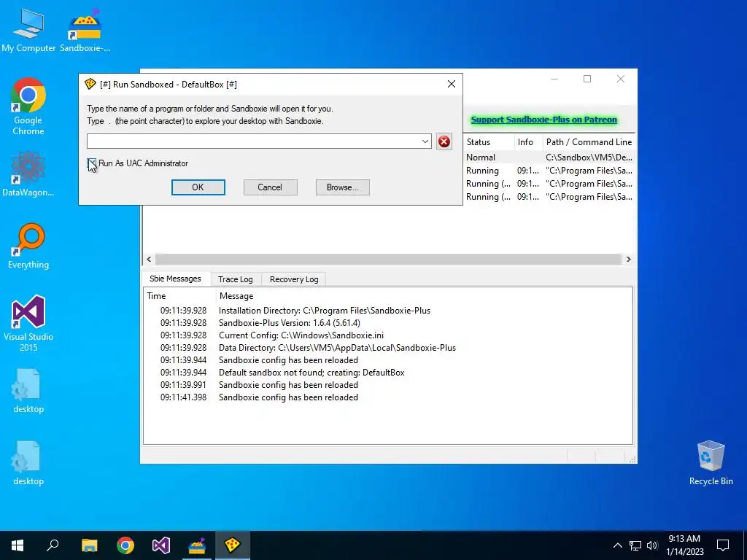Screen dimensions: 747x560
Task: Open My Computer desktop icon
Action: (x=28, y=29)
